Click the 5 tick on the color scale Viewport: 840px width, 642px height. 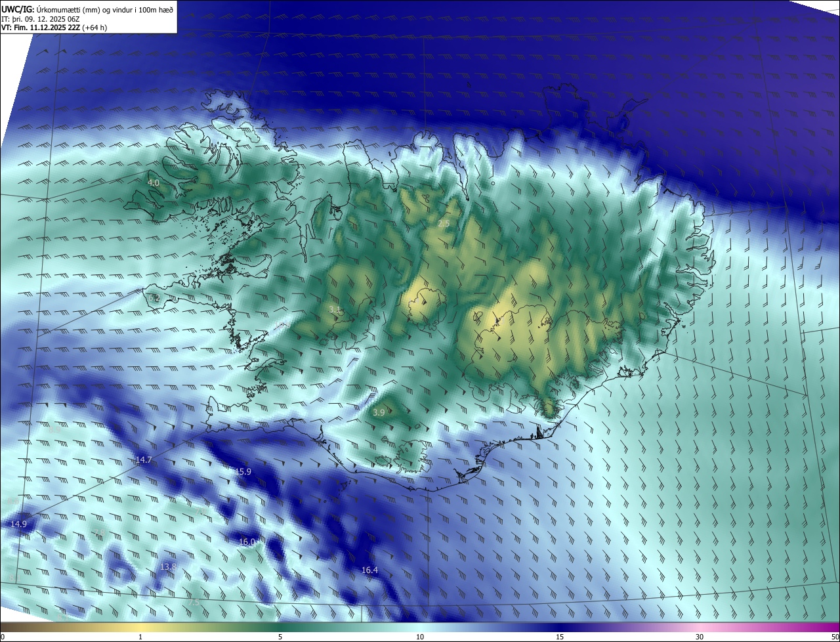280,637
